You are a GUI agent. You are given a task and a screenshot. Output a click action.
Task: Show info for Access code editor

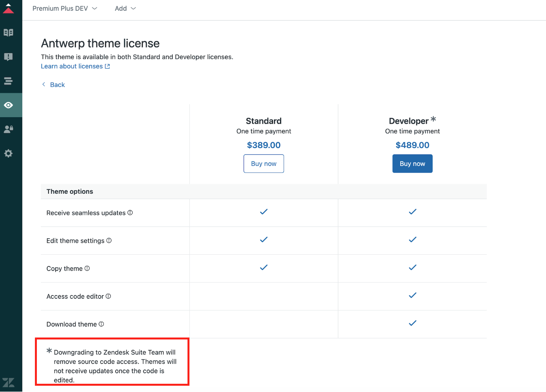pyautogui.click(x=108, y=296)
